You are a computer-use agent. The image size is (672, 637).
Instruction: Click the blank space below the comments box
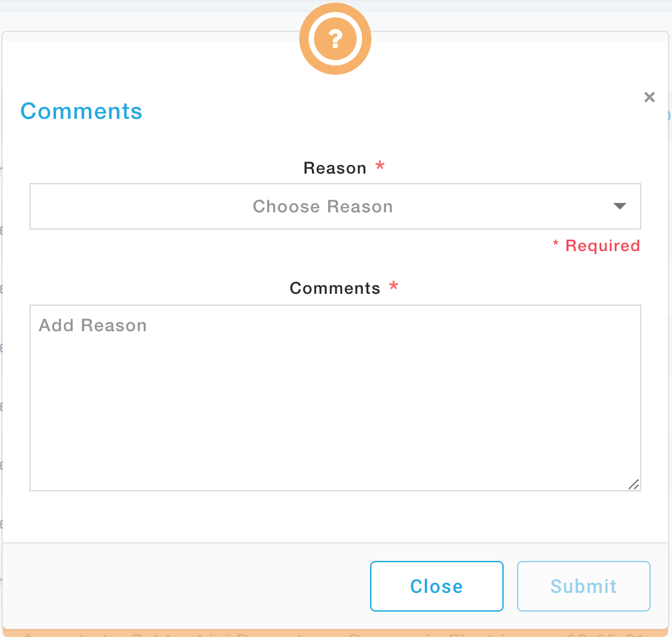[335, 516]
